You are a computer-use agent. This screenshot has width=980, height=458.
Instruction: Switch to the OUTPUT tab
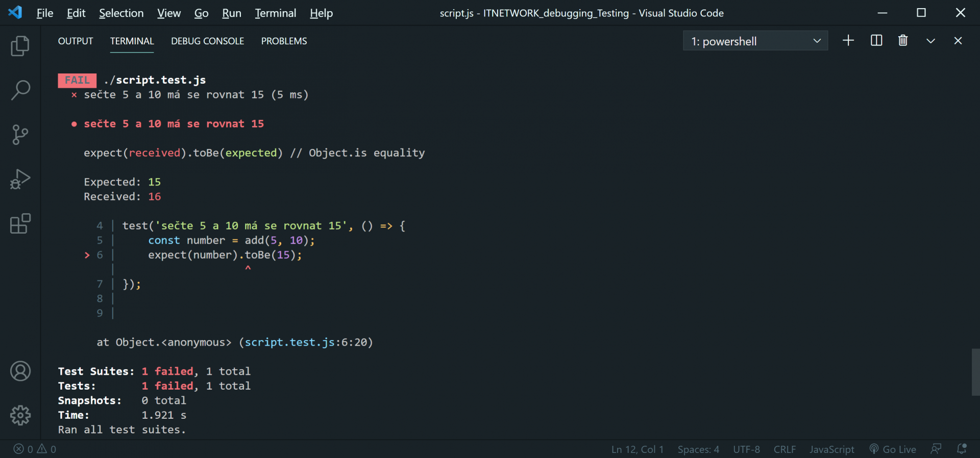coord(76,41)
